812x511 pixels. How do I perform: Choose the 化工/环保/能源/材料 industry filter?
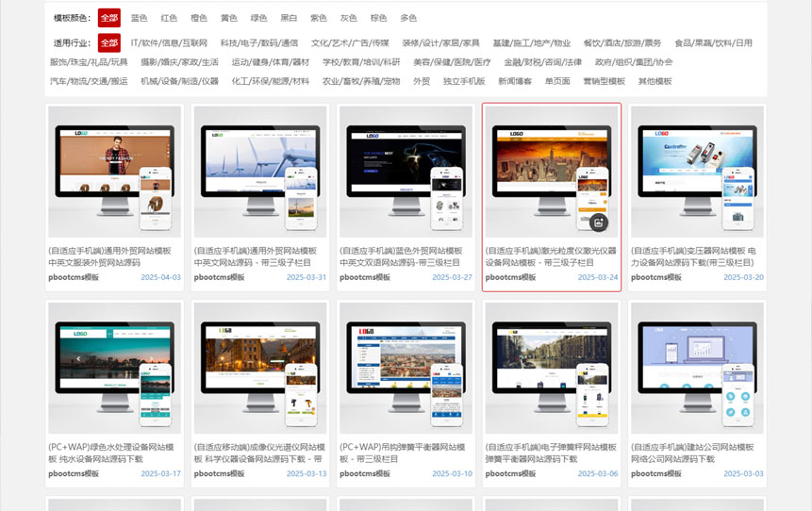click(271, 81)
